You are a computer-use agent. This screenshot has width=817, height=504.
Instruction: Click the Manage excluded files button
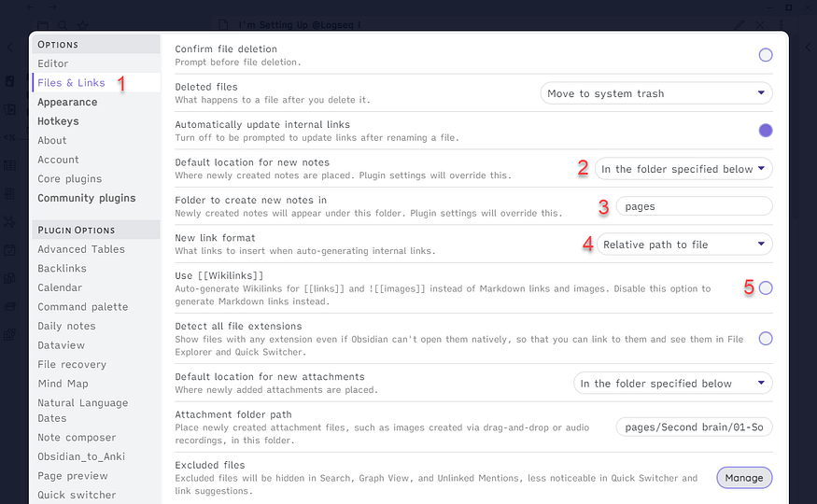(744, 478)
